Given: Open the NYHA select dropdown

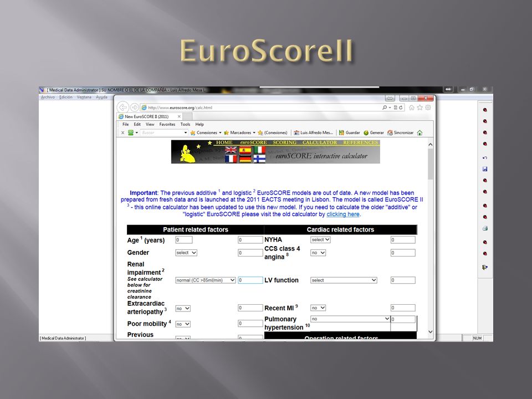Looking at the screenshot, I should click(320, 239).
